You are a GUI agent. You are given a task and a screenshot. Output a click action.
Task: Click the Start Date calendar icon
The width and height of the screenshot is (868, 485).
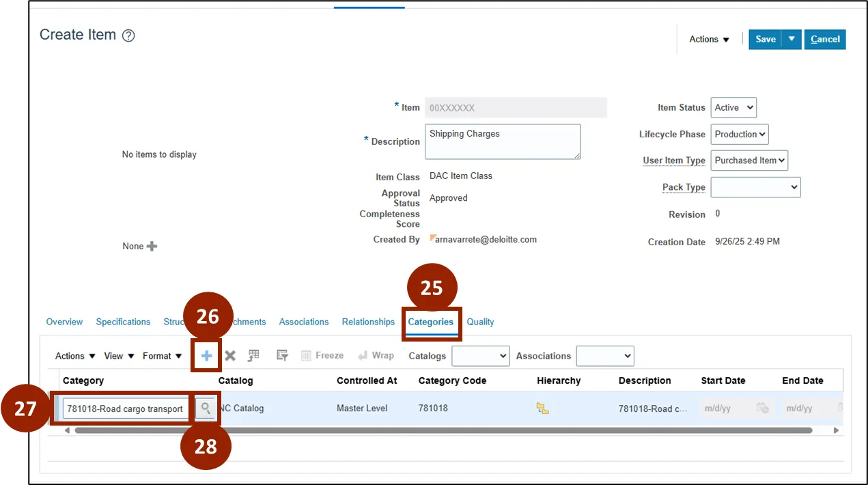tap(762, 408)
